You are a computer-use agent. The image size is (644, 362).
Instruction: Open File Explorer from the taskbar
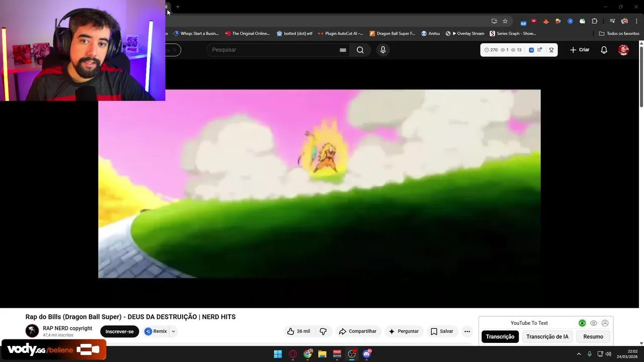322,354
